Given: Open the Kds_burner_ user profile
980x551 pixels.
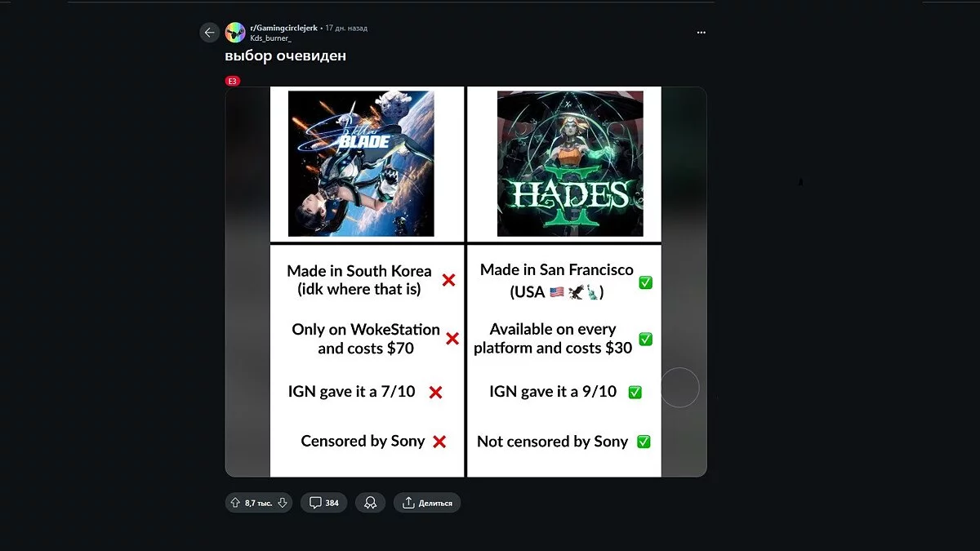Looking at the screenshot, I should [x=270, y=38].
